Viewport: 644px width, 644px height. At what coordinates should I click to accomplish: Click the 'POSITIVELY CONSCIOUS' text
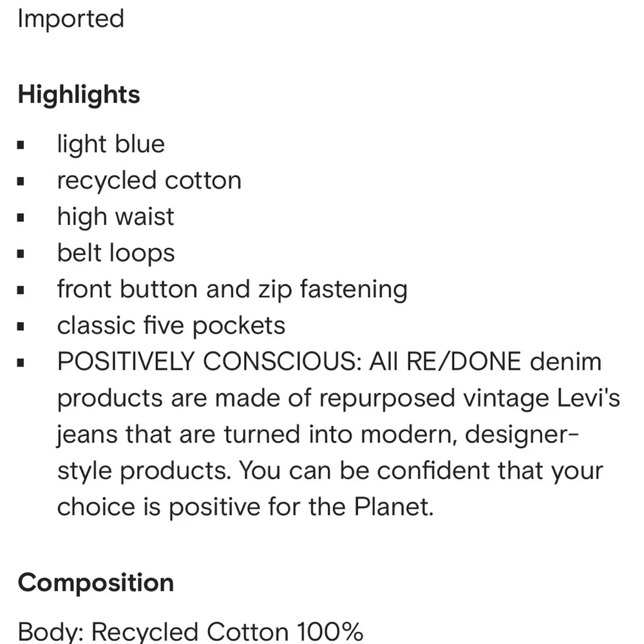209,362
